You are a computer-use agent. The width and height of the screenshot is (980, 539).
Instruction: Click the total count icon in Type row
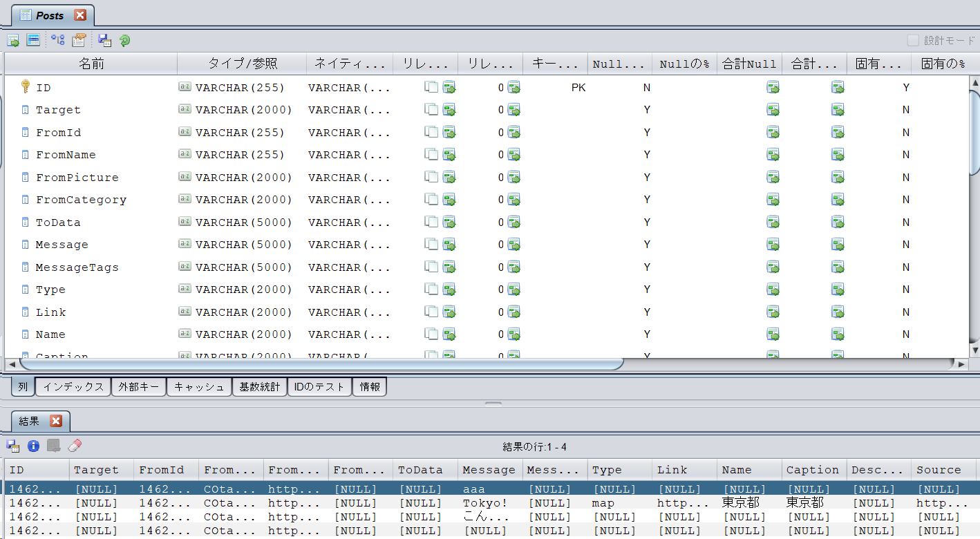(838, 290)
